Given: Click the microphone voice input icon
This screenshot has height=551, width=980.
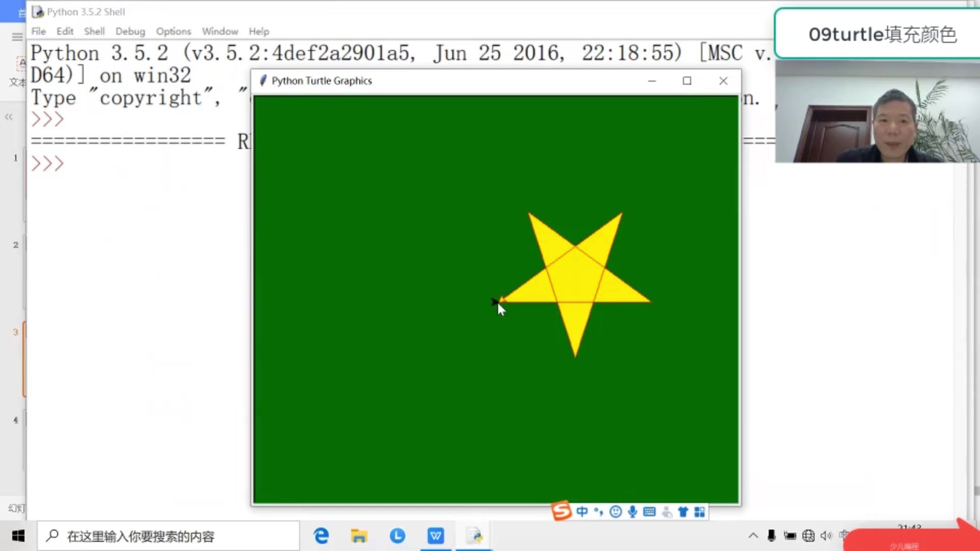Looking at the screenshot, I should click(x=632, y=511).
